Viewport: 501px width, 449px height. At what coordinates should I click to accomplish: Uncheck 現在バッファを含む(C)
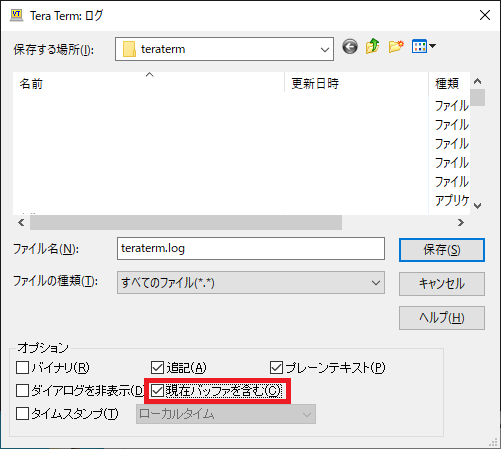(157, 391)
